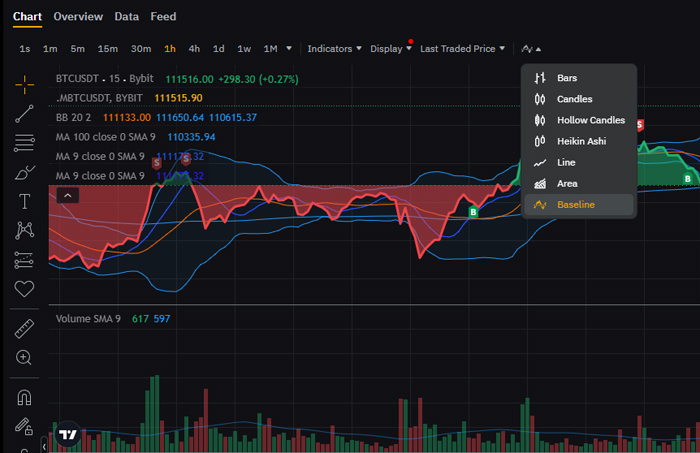Open the XABCD patterns tool
700x453 pixels.
[24, 230]
